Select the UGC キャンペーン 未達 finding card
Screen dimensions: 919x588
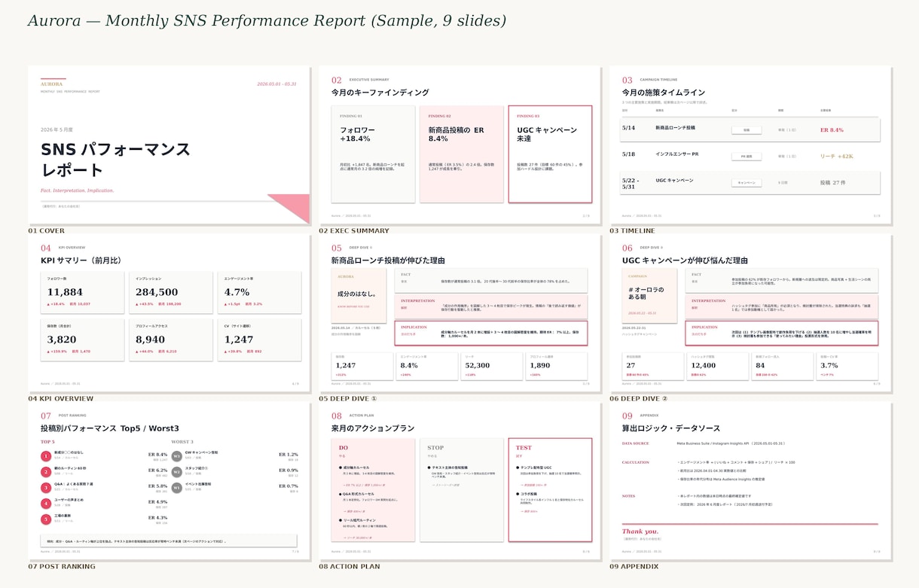[x=550, y=154]
